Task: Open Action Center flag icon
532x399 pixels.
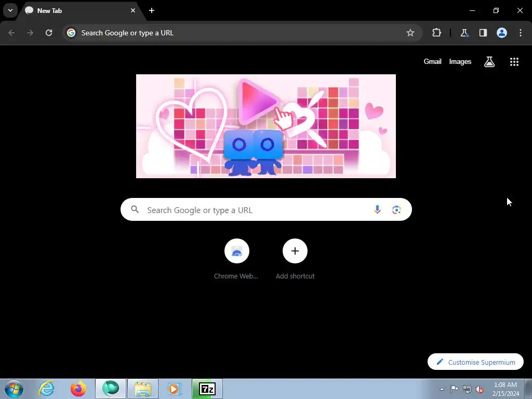Action: [454, 389]
